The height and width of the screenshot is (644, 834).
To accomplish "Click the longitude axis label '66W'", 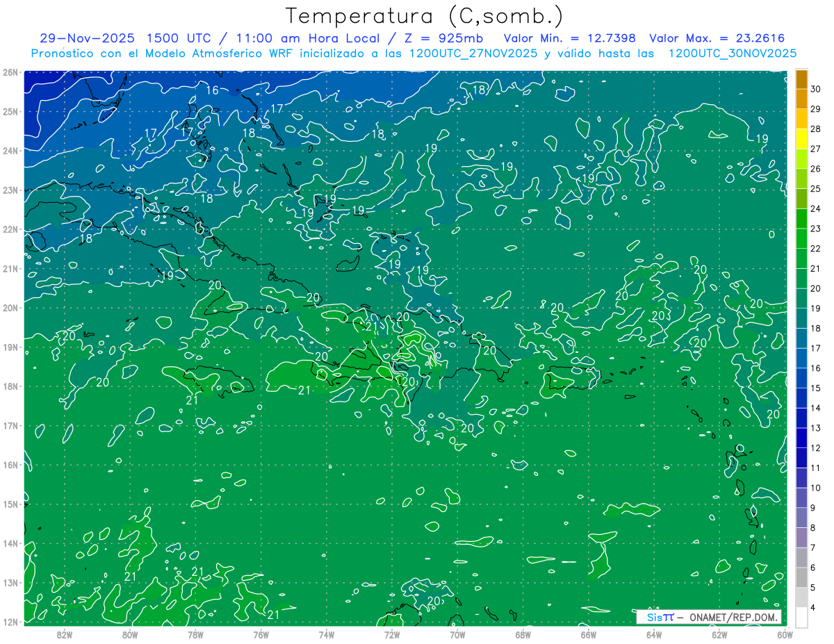I will (x=588, y=634).
